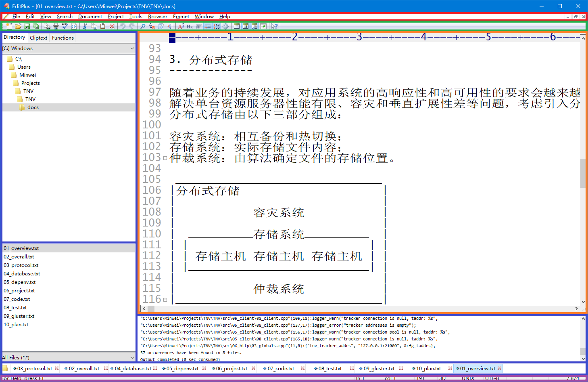
Task: Close the 05_depenv.txt tab
Action: 204,368
